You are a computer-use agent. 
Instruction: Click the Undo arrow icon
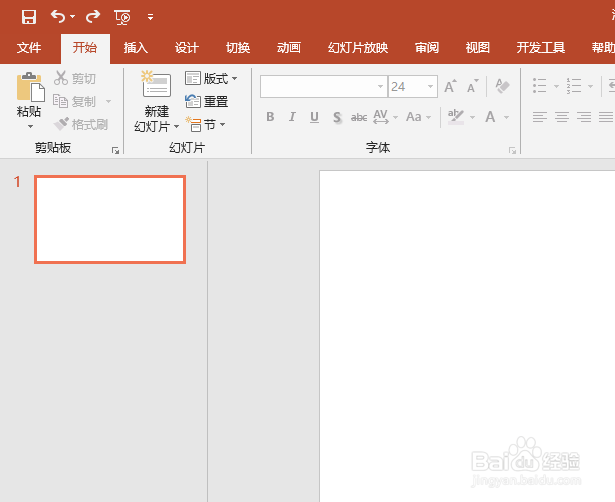click(58, 16)
